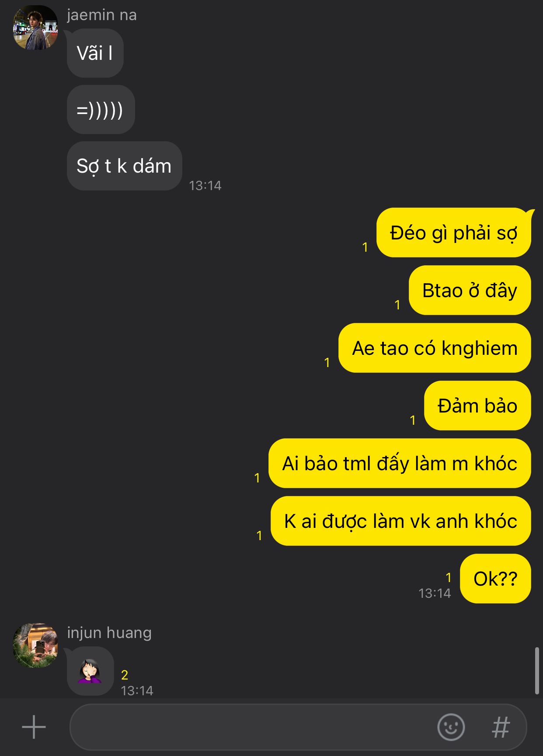Select the "Vãi l" message bubble
543x756 pixels.
[95, 53]
